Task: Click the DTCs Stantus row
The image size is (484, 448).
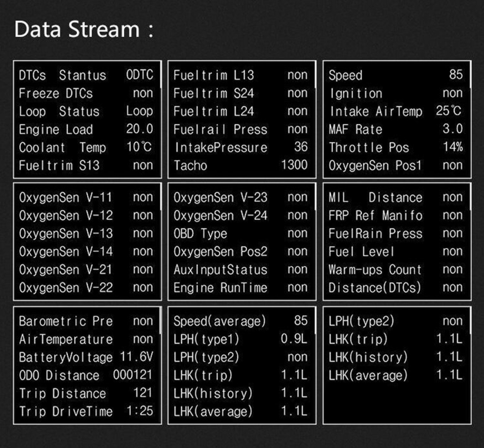Action: [86, 75]
